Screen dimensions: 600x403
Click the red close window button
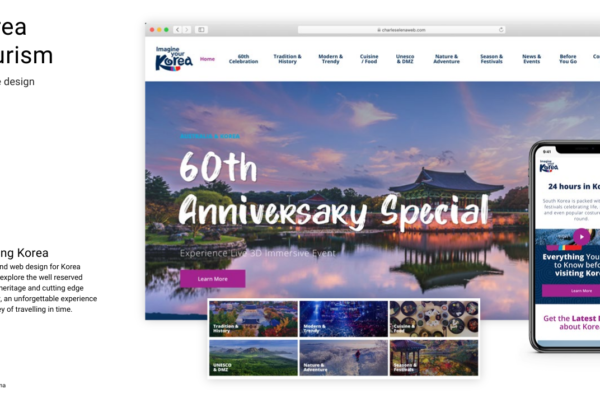[152, 29]
